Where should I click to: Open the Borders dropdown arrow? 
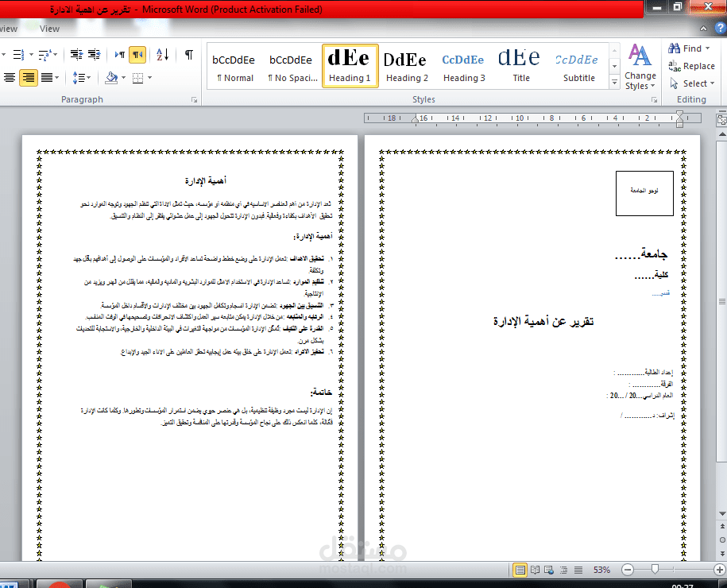coord(149,77)
